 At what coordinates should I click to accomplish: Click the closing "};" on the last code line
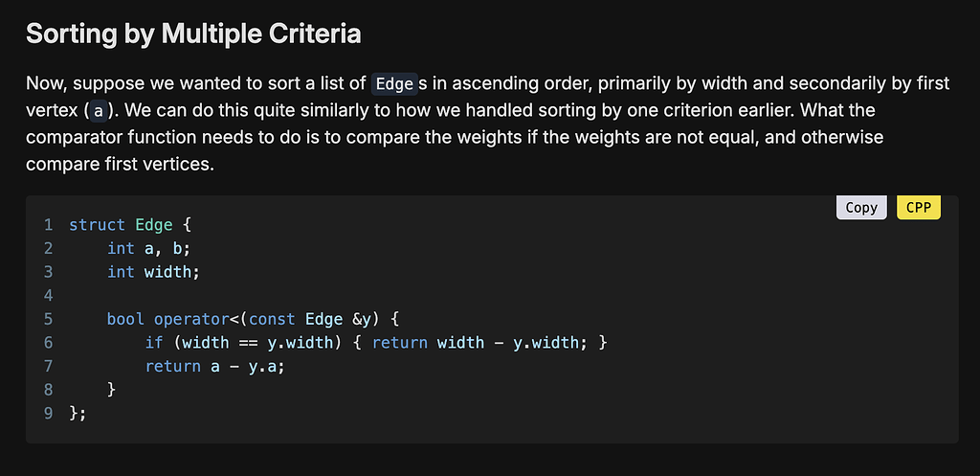(78, 412)
